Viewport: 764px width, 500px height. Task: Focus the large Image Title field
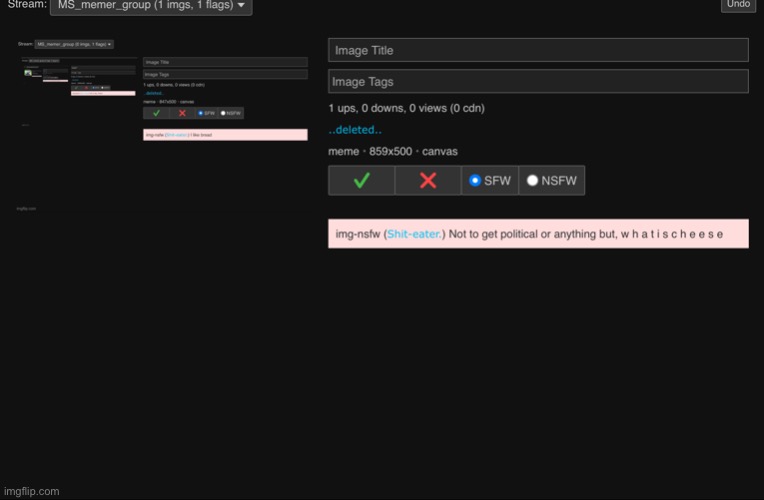click(538, 50)
